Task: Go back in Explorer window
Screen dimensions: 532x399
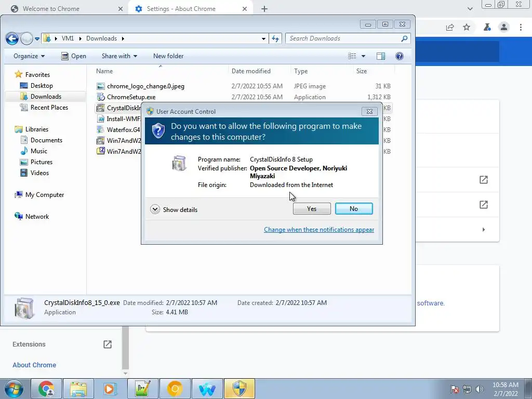Action: [x=12, y=38]
